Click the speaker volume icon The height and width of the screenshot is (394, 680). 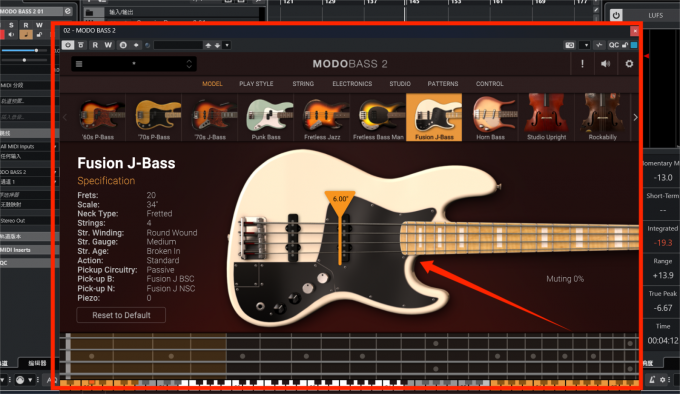pos(605,64)
